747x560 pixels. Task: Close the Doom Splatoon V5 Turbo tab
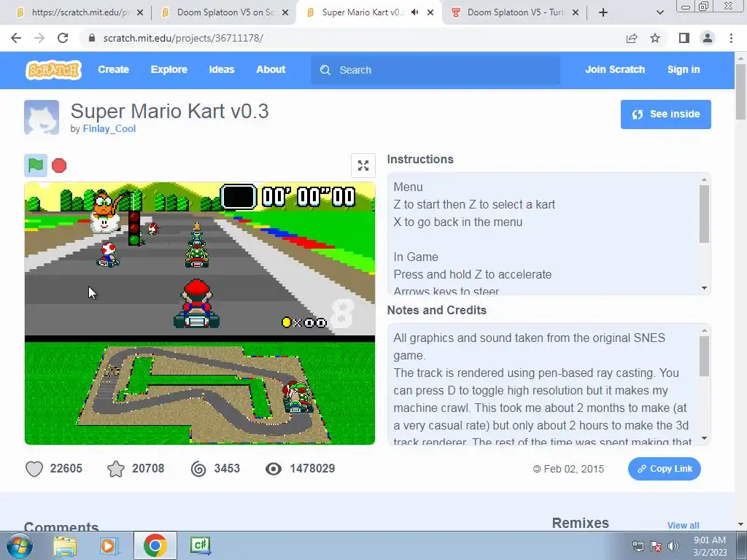(576, 12)
